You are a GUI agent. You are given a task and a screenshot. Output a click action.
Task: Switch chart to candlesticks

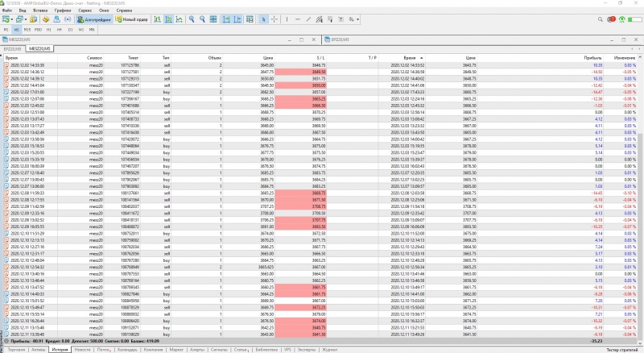(168, 19)
